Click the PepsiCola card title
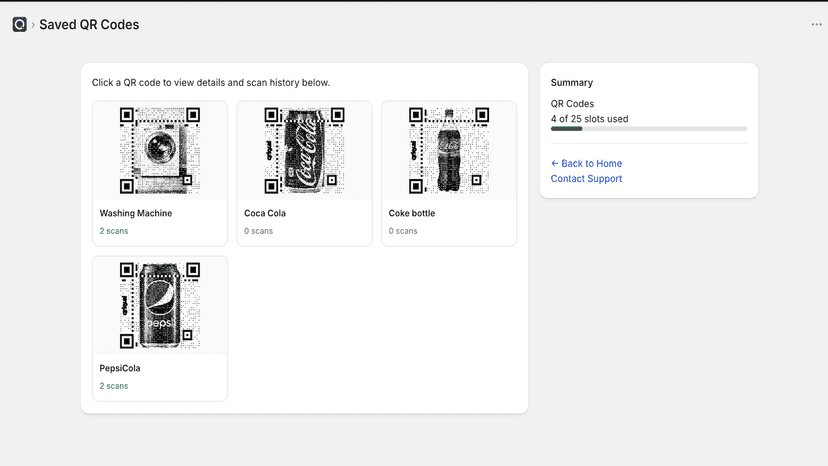This screenshot has height=466, width=828. click(x=120, y=368)
